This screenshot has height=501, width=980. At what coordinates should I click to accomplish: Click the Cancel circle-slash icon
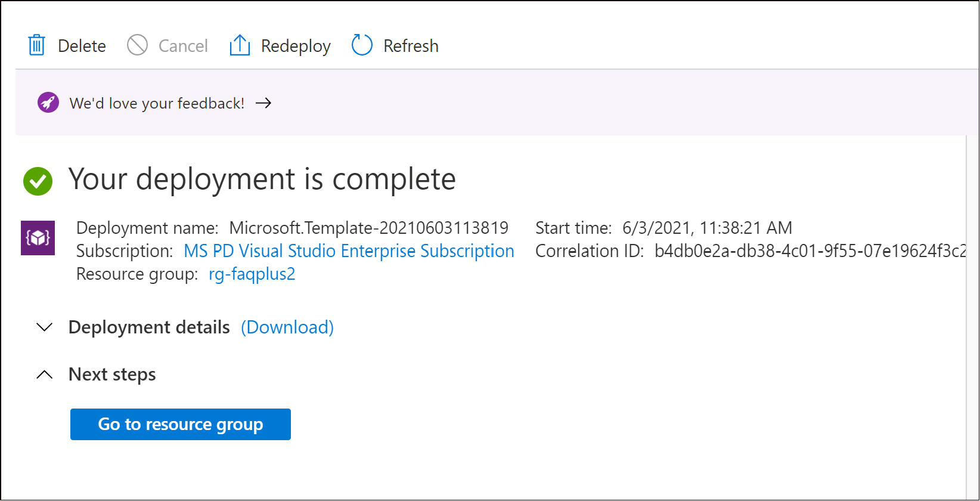[137, 45]
